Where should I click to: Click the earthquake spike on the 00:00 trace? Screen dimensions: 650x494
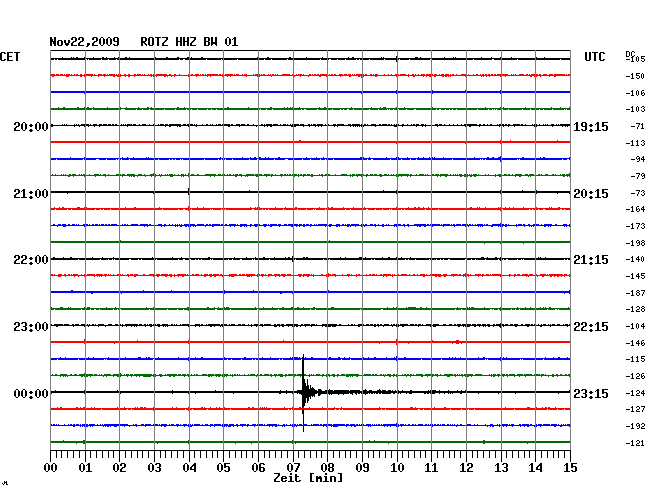point(304,392)
